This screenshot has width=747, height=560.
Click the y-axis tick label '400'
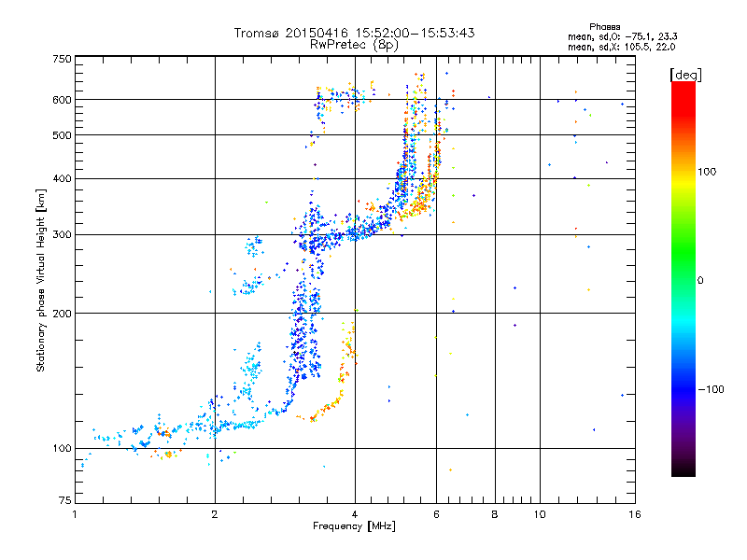62,178
